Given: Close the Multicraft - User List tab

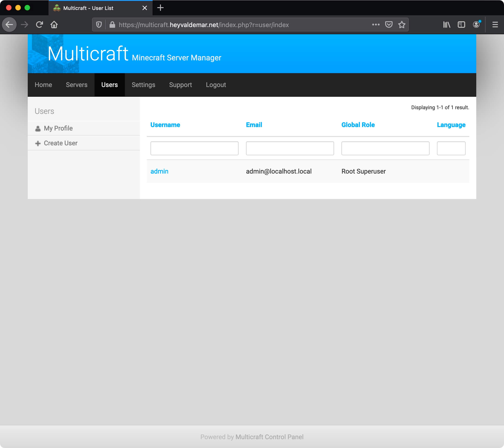Looking at the screenshot, I should pos(145,8).
